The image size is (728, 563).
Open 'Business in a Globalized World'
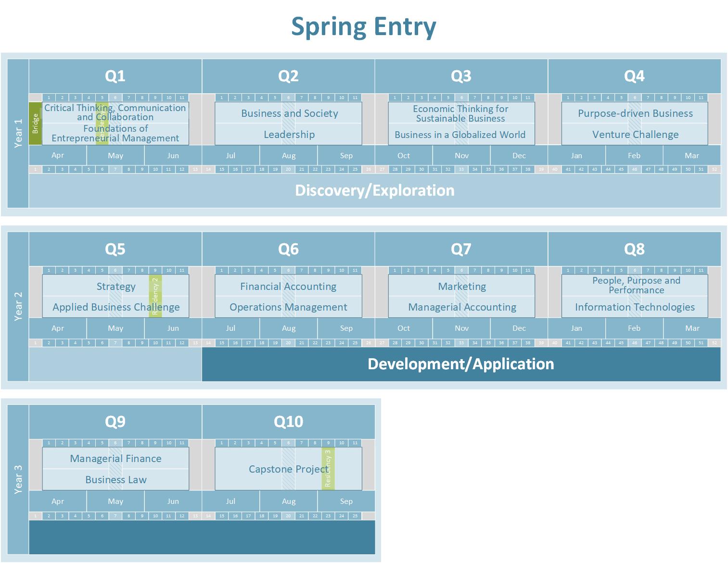461,134
